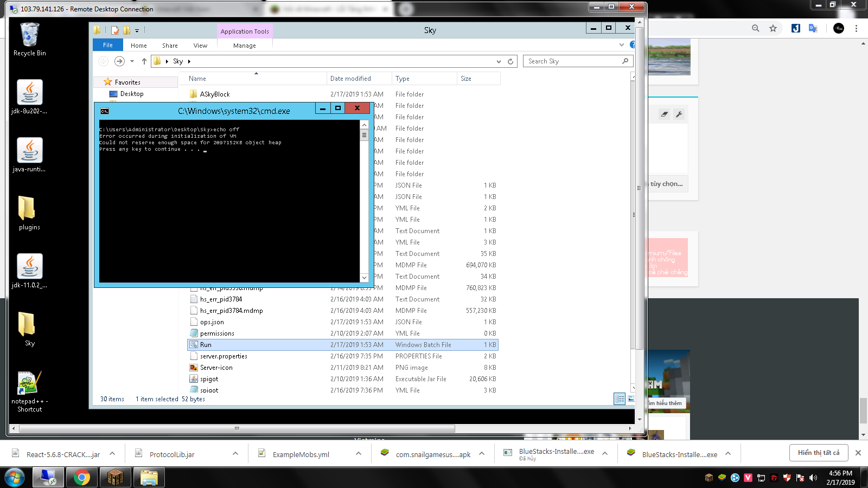This screenshot has width=868, height=488.
Task: Open the Home ribbon tab
Action: coord(138,46)
